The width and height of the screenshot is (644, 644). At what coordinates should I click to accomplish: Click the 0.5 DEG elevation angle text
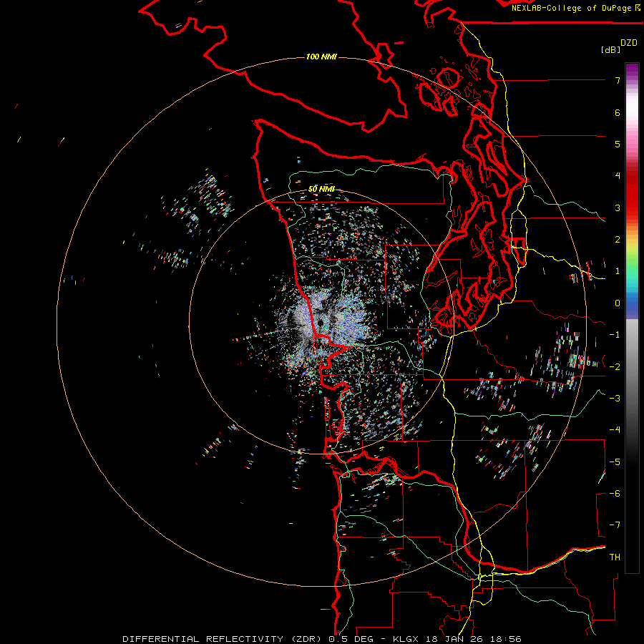pyautogui.click(x=351, y=639)
